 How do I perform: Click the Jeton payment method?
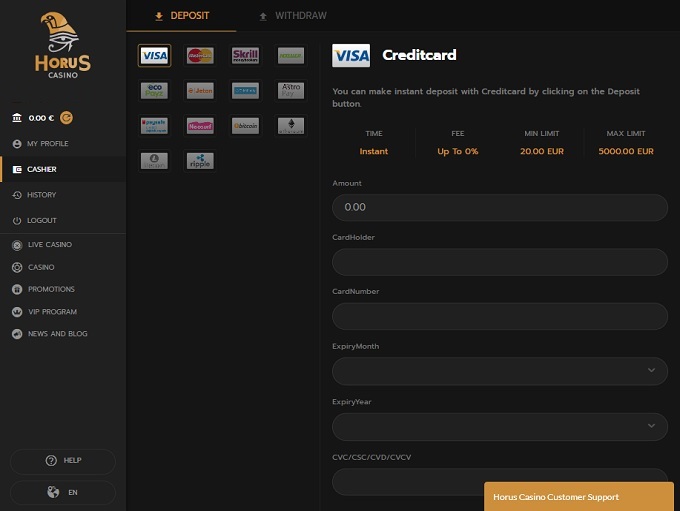pyautogui.click(x=199, y=91)
